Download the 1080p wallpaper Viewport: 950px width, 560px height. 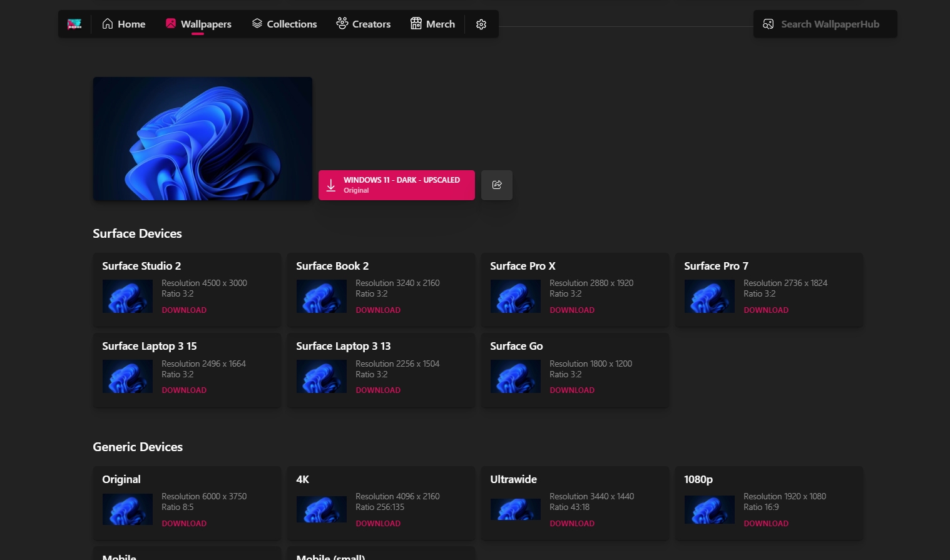point(766,524)
